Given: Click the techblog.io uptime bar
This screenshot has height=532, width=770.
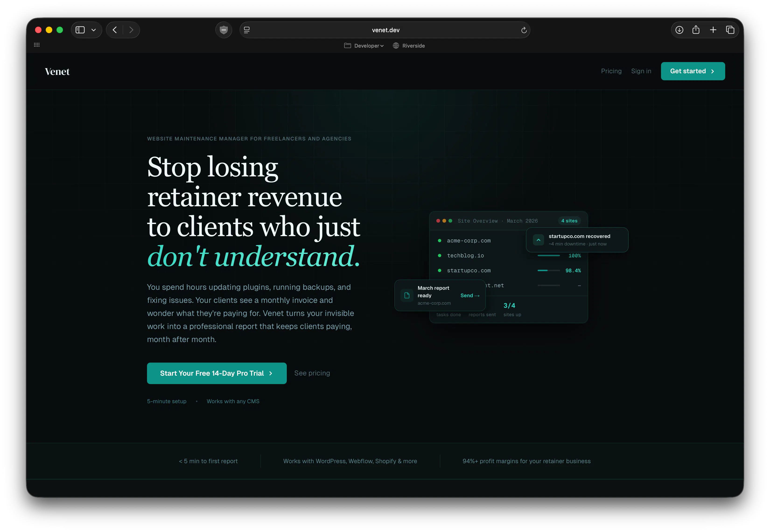Looking at the screenshot, I should [548, 256].
